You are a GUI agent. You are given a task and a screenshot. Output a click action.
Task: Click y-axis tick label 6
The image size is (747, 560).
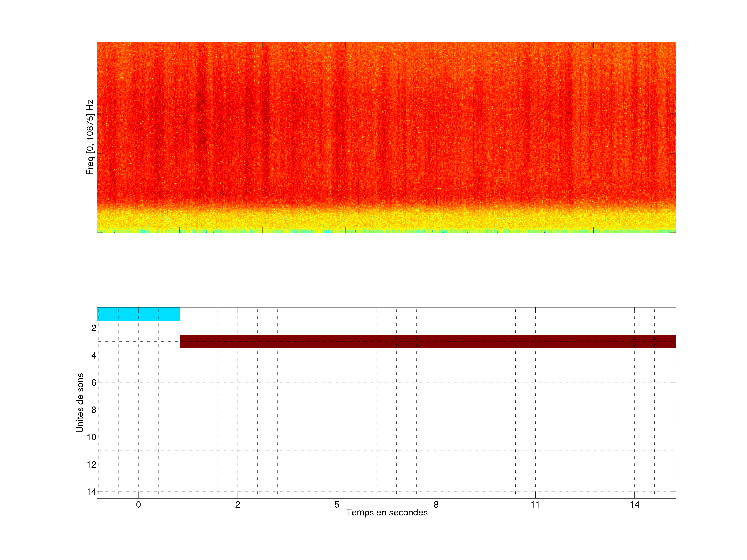click(x=94, y=382)
